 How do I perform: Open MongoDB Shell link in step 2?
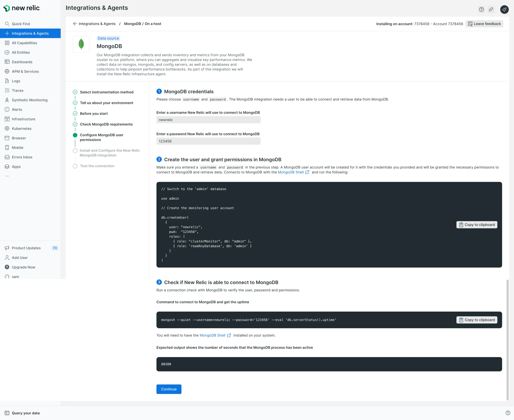tap(293, 172)
